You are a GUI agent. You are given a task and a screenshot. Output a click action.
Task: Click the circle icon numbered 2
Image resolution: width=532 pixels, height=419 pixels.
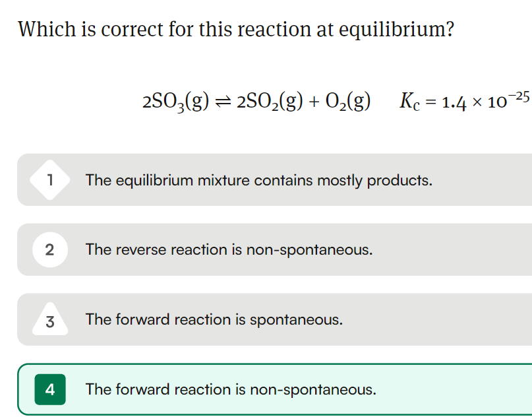[50, 249]
